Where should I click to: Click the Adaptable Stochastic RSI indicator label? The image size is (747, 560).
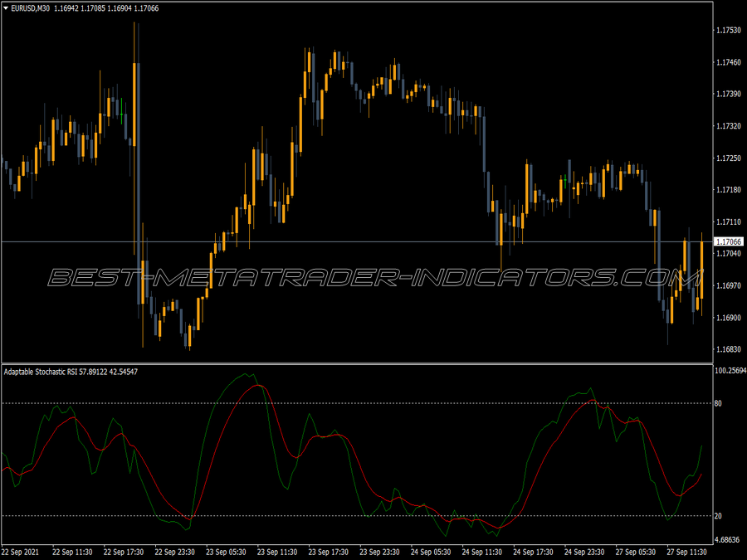tap(71, 372)
